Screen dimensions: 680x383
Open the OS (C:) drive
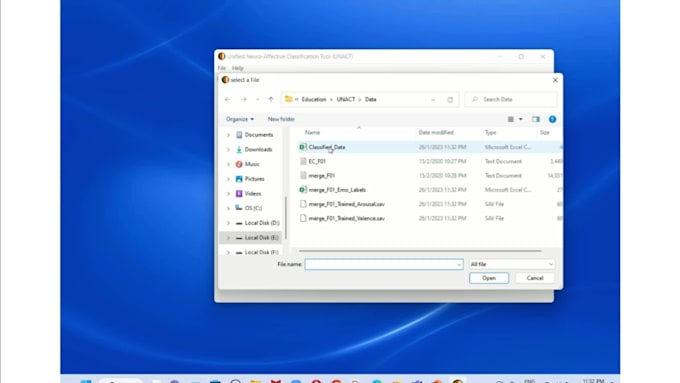pos(248,208)
